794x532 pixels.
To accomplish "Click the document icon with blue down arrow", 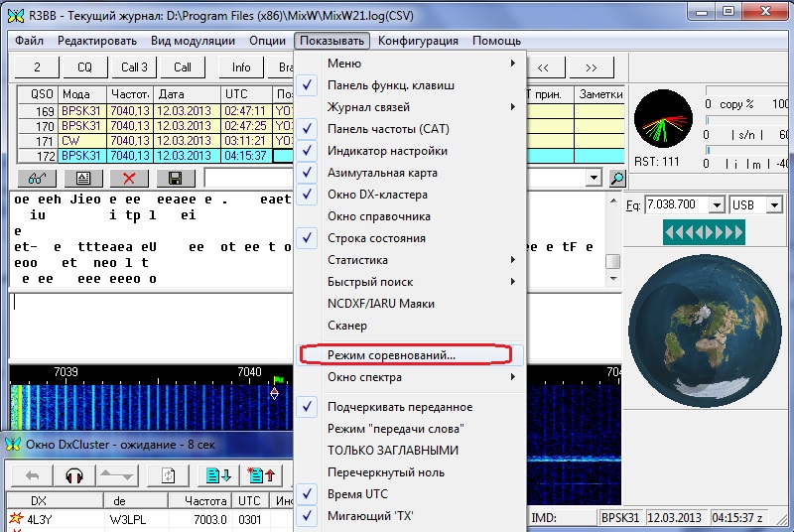I will point(217,475).
